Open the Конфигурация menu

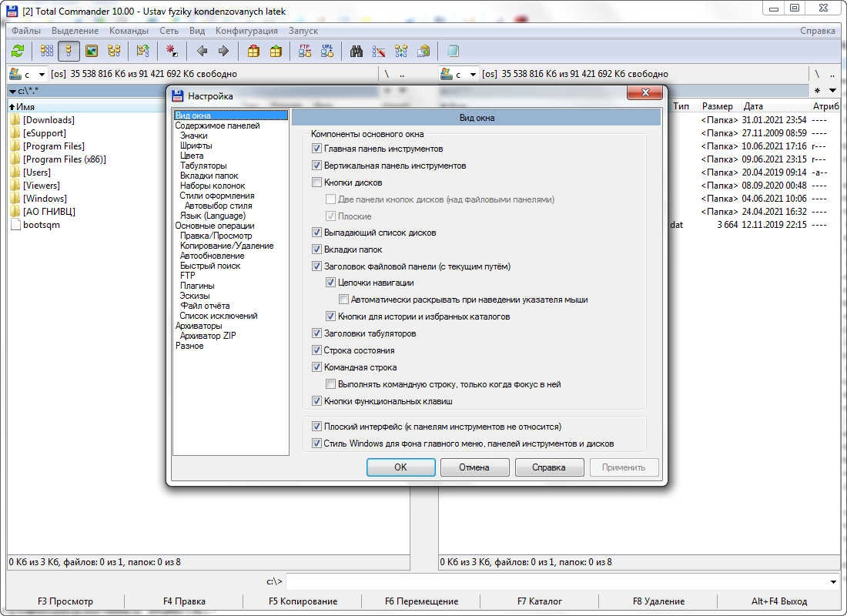246,31
